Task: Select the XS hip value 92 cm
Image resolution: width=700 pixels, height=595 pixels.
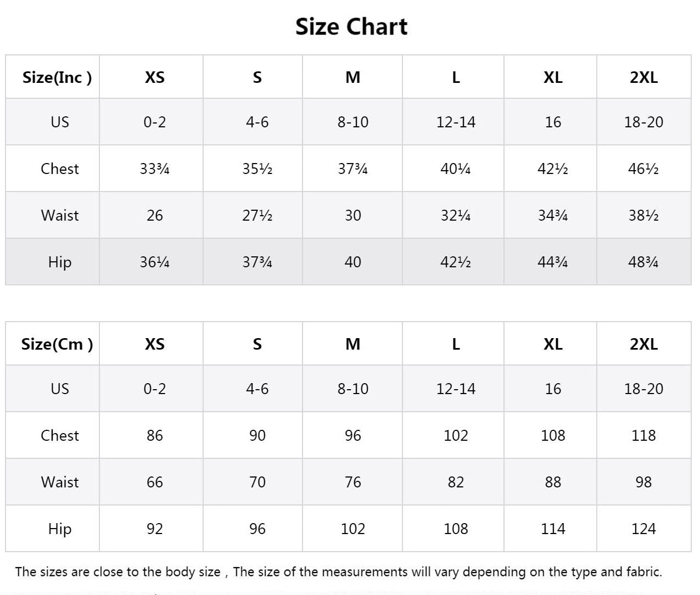Action: [x=155, y=529]
